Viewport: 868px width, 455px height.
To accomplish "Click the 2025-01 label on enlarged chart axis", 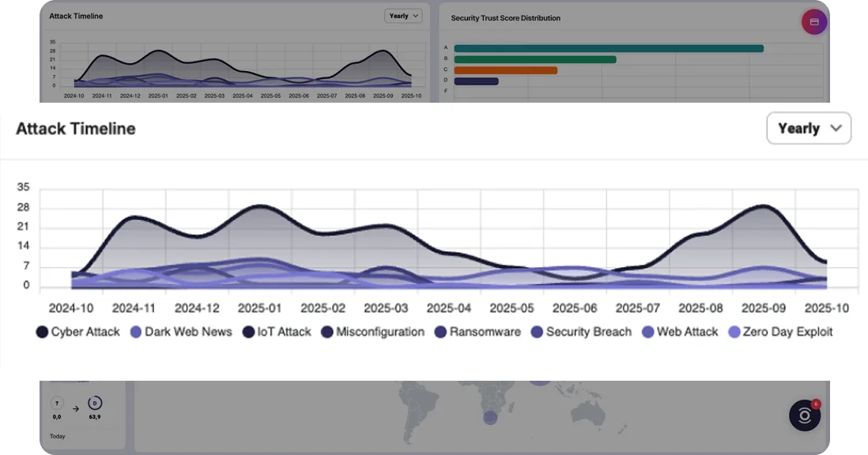I will 259,308.
